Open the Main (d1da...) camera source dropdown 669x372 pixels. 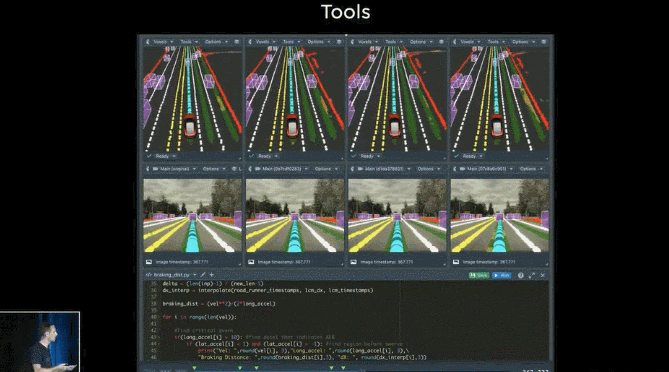[x=387, y=169]
